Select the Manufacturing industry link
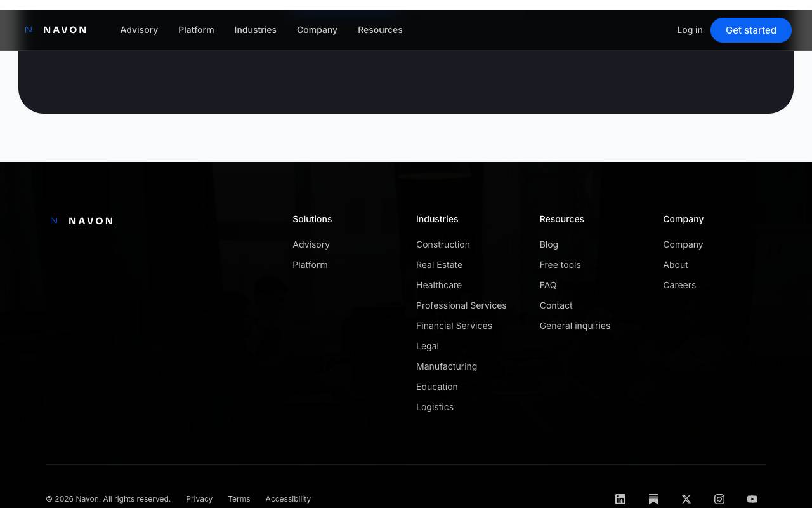 coord(447,366)
